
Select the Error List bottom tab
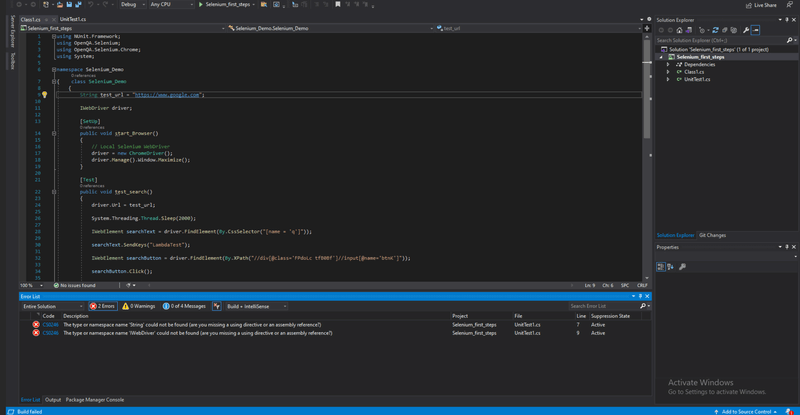[x=30, y=400]
